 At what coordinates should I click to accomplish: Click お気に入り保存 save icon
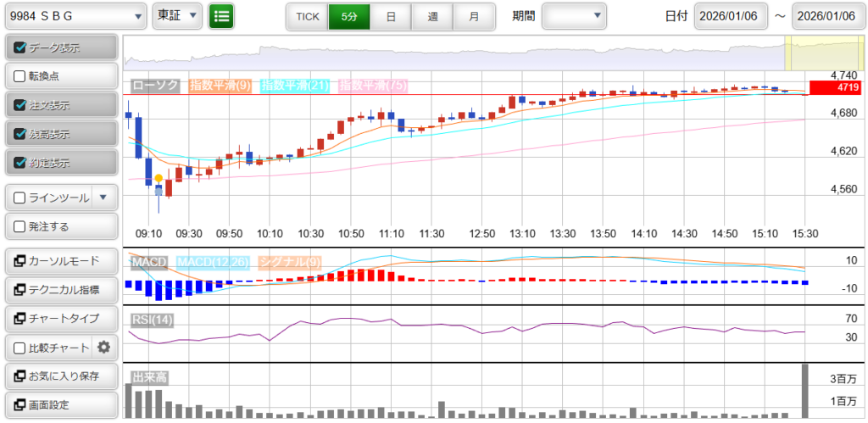[20, 376]
